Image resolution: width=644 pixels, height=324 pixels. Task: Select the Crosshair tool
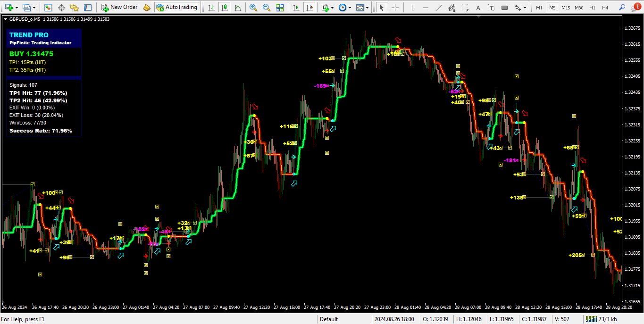coord(395,7)
